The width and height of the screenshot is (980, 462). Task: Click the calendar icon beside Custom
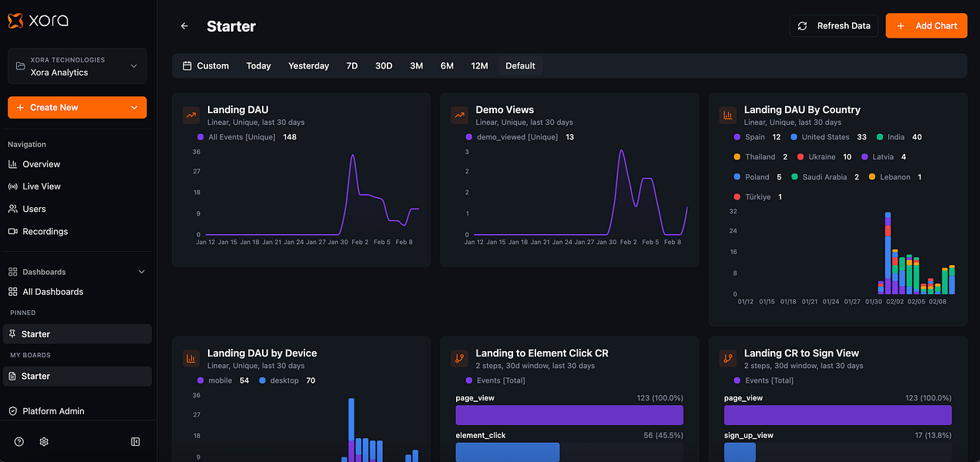pyautogui.click(x=186, y=66)
